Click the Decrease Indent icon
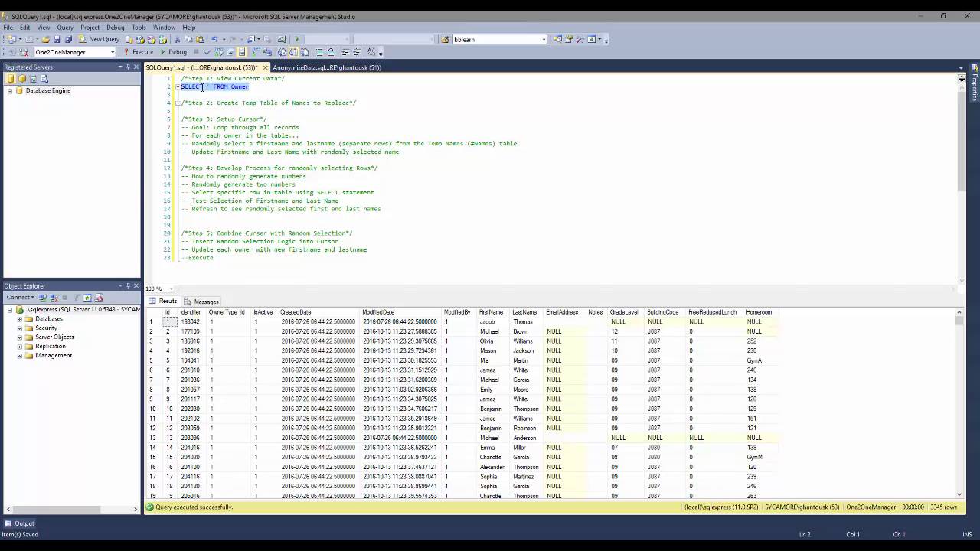This screenshot has height=551, width=980. point(345,52)
